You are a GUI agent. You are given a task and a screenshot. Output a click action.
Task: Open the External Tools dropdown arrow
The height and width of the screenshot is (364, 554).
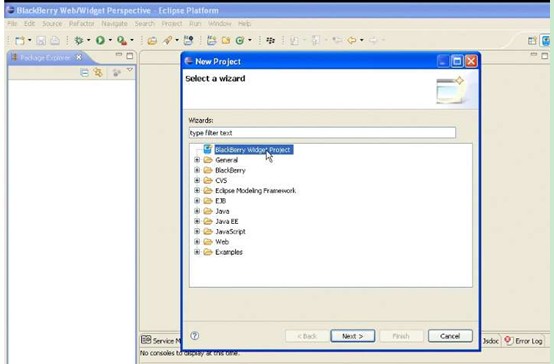[132, 40]
